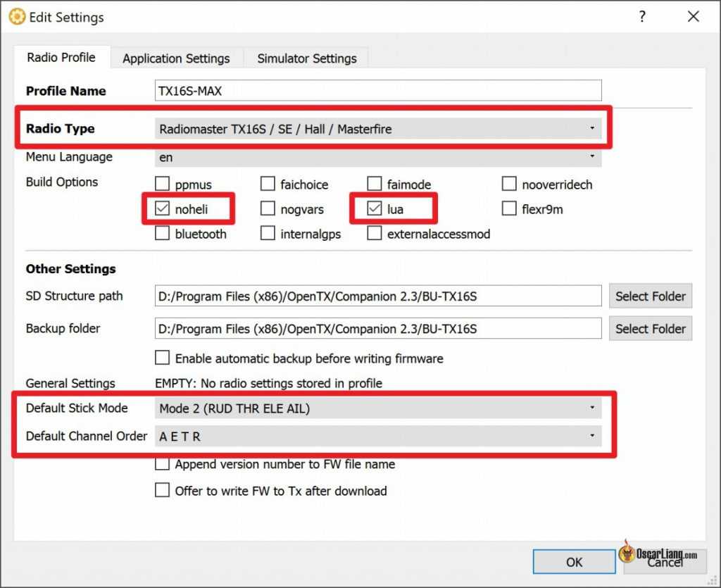
Task: Open Default Channel Order dropdown
Action: (378, 436)
